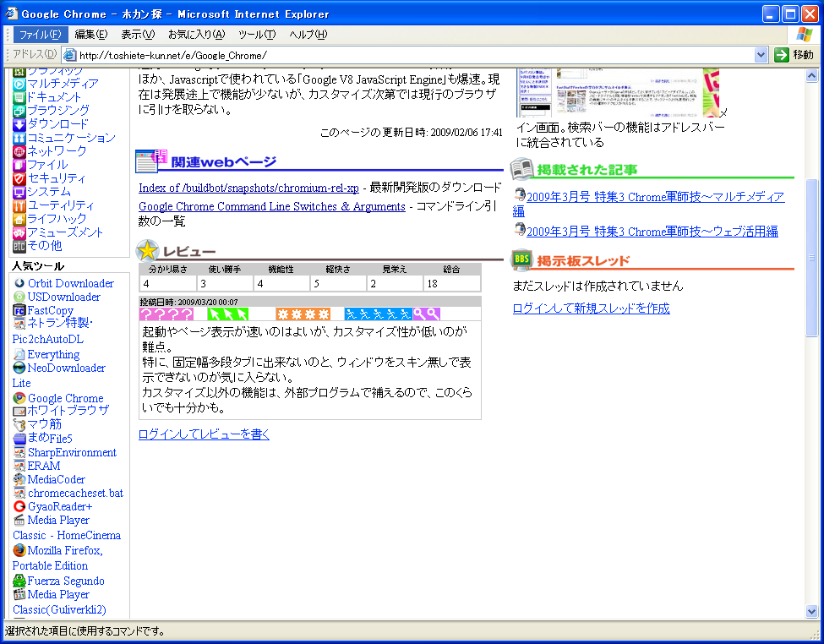Click the その他 etc icon
824x644 pixels.
[x=19, y=246]
